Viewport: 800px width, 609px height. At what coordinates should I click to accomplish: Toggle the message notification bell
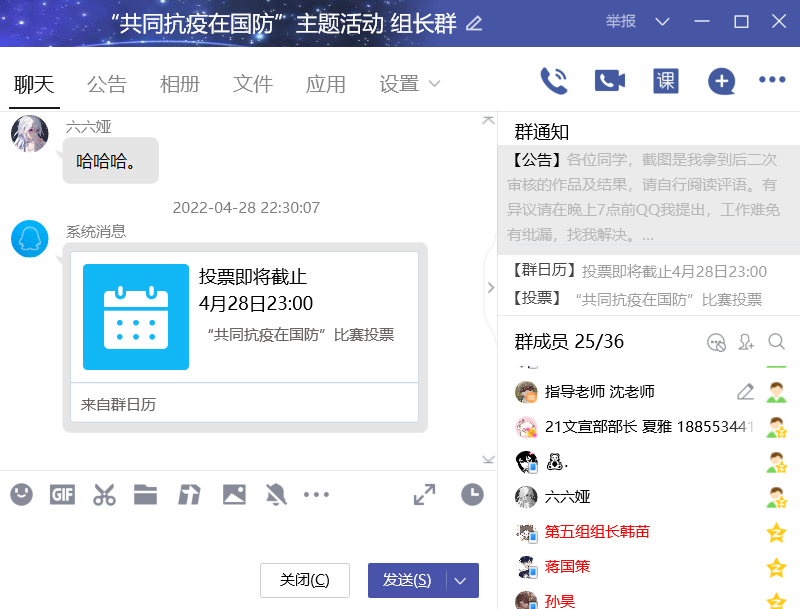coord(276,493)
